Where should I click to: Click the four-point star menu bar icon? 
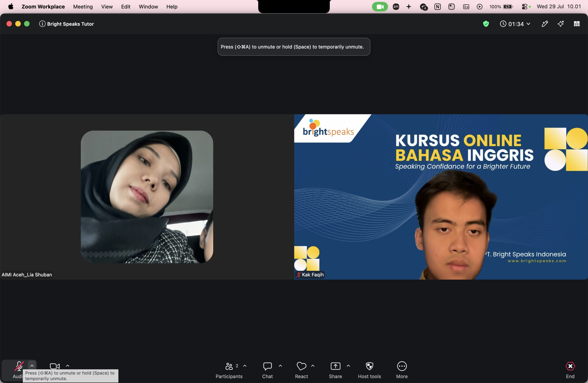[x=409, y=7]
